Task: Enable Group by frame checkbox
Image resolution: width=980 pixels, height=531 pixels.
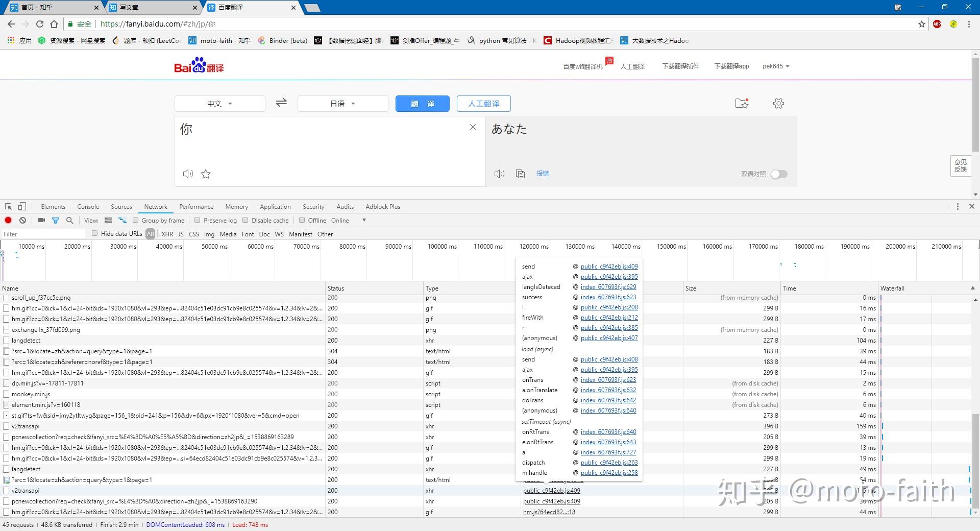Action: [x=135, y=220]
